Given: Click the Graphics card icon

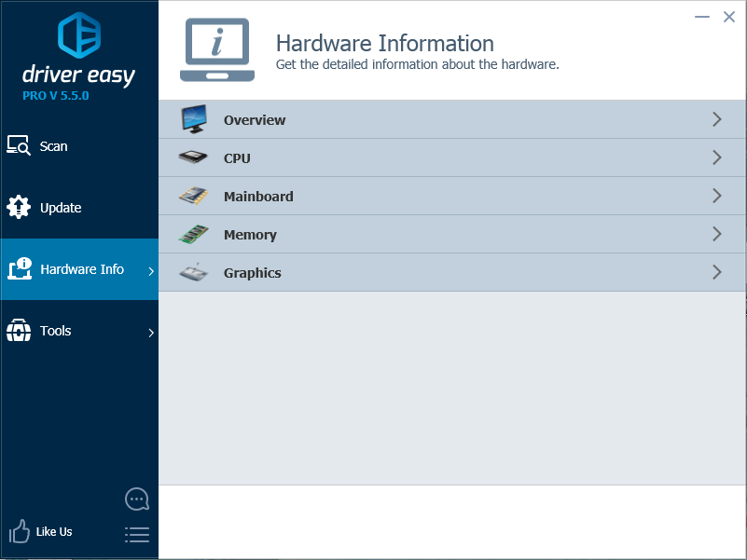Looking at the screenshot, I should pyautogui.click(x=194, y=272).
